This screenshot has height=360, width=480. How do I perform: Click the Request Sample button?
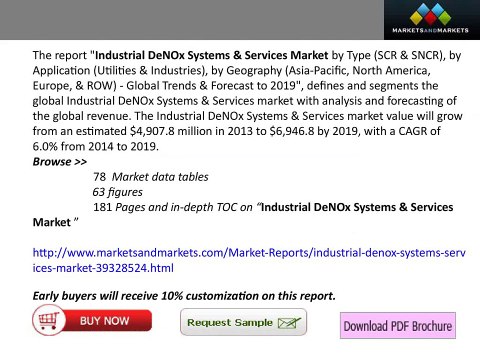[243, 322]
